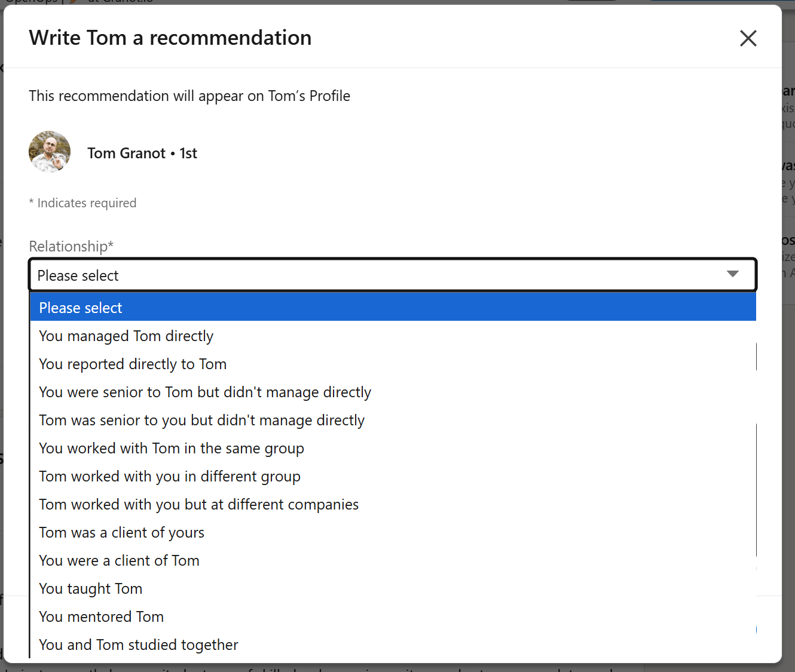Select 'Tom was senior to you' option
This screenshot has width=795, height=672.
[201, 420]
